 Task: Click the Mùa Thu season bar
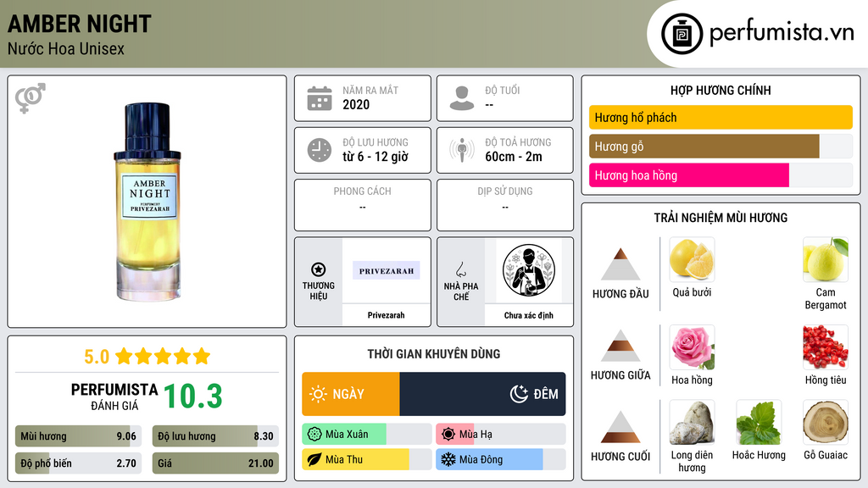click(x=366, y=459)
